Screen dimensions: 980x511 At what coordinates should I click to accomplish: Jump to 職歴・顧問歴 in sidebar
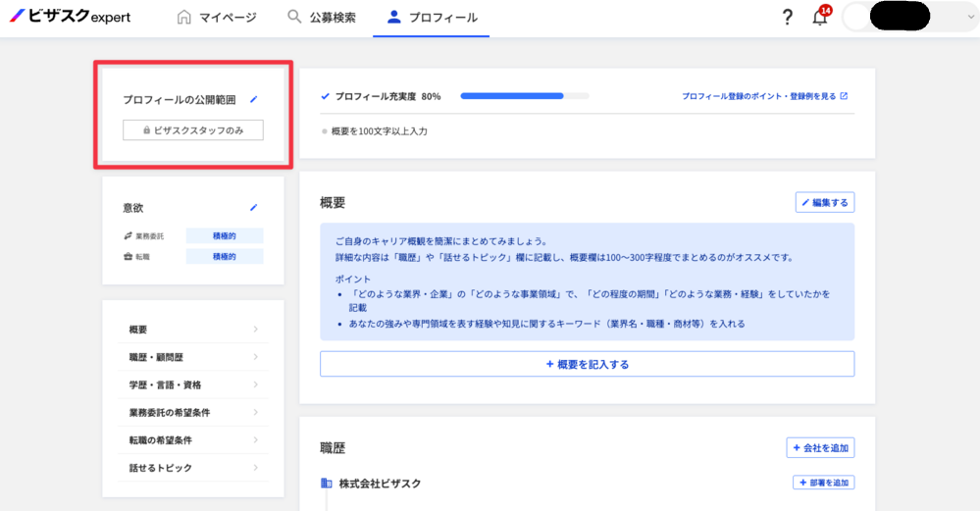[193, 357]
